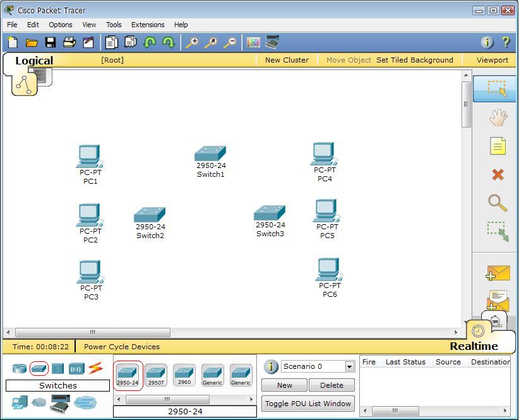Click the New file icon

[13, 42]
